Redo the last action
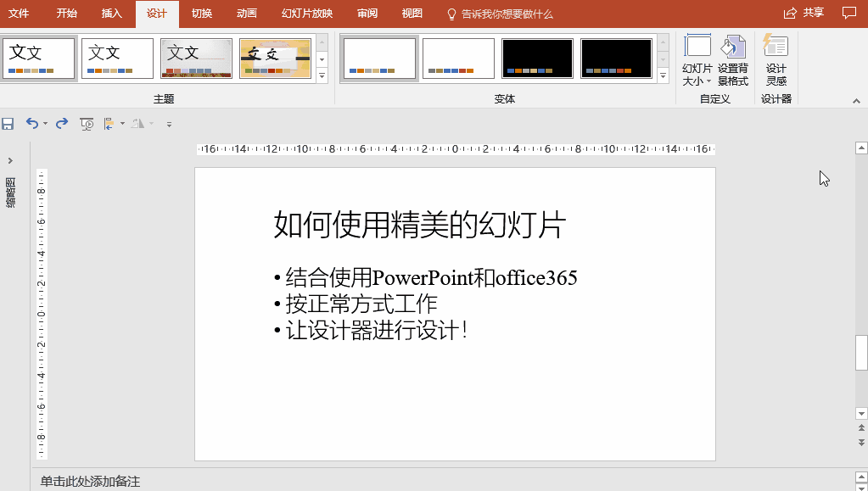This screenshot has width=868, height=491. pos(60,123)
